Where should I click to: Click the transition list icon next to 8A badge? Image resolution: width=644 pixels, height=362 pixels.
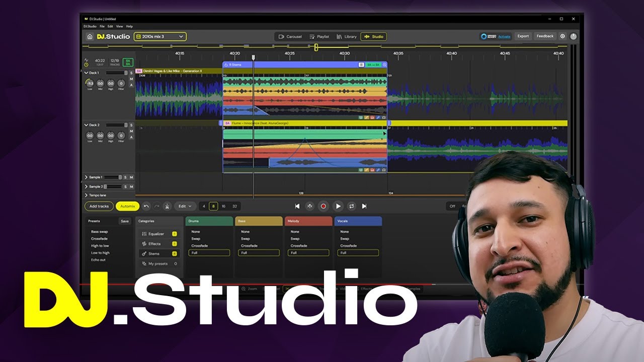(361, 65)
